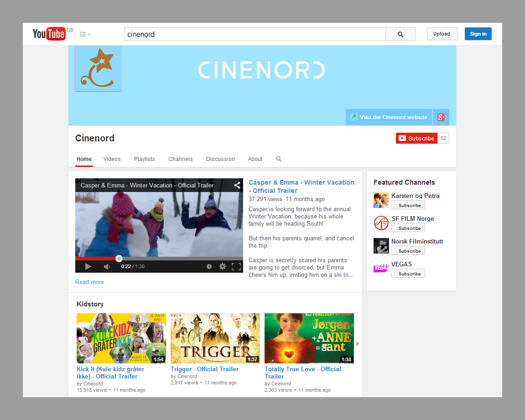The width and height of the screenshot is (525, 420).
Task: Open the Karsten og Petra channel name
Action: click(415, 196)
